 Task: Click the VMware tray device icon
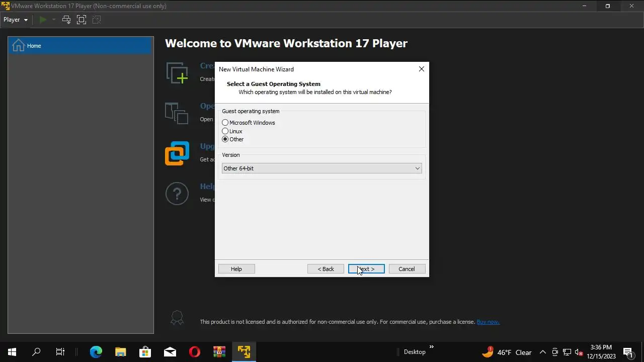point(555,352)
